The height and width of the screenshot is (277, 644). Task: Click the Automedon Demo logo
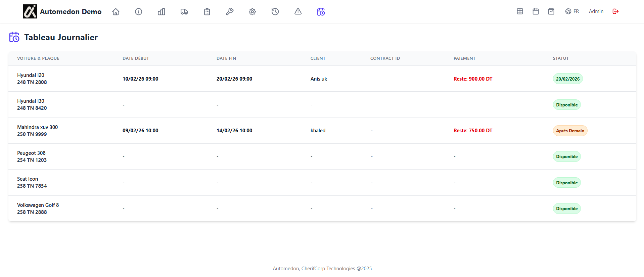coord(62,11)
